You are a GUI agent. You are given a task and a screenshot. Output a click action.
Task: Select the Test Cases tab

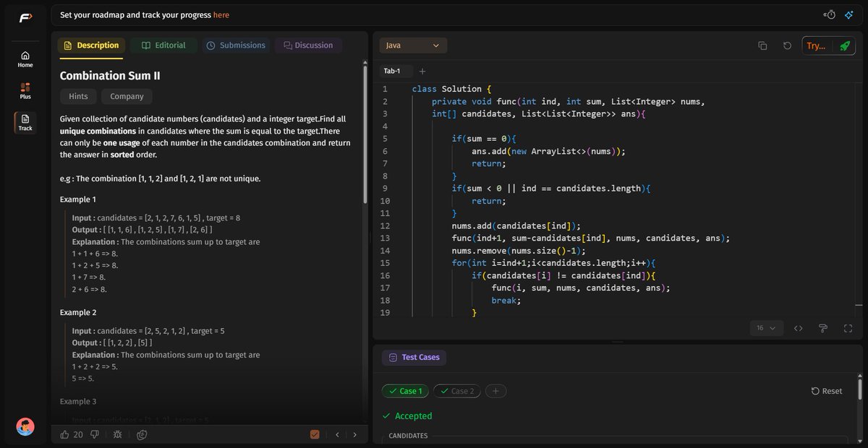[414, 357]
